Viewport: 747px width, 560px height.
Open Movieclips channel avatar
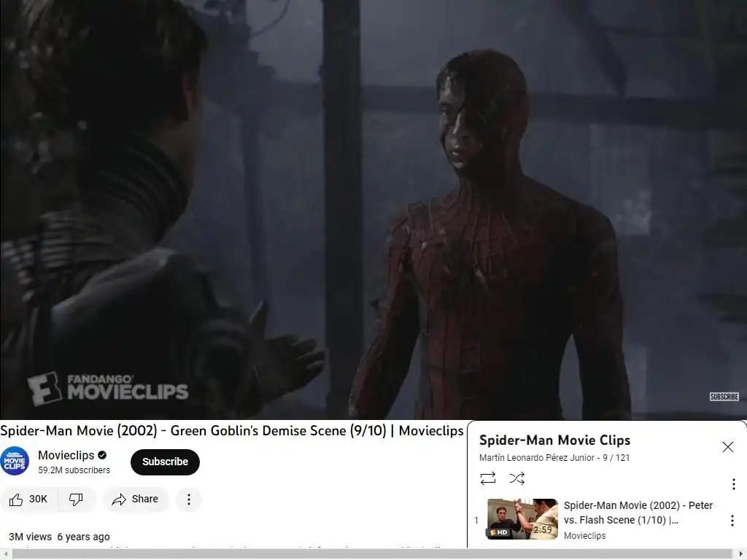[15, 461]
